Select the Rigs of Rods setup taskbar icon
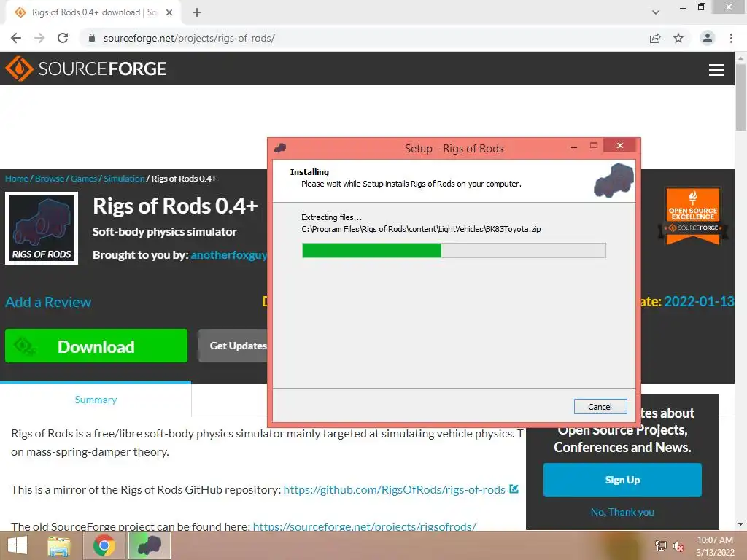 (x=149, y=545)
